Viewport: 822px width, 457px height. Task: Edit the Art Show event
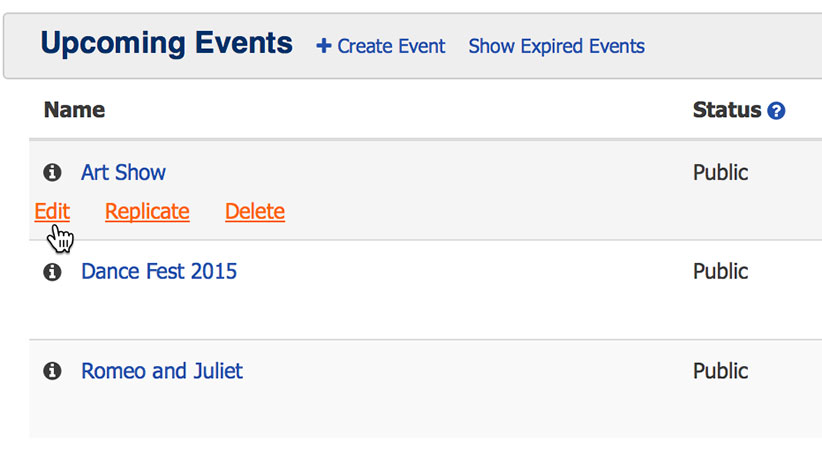[52, 211]
